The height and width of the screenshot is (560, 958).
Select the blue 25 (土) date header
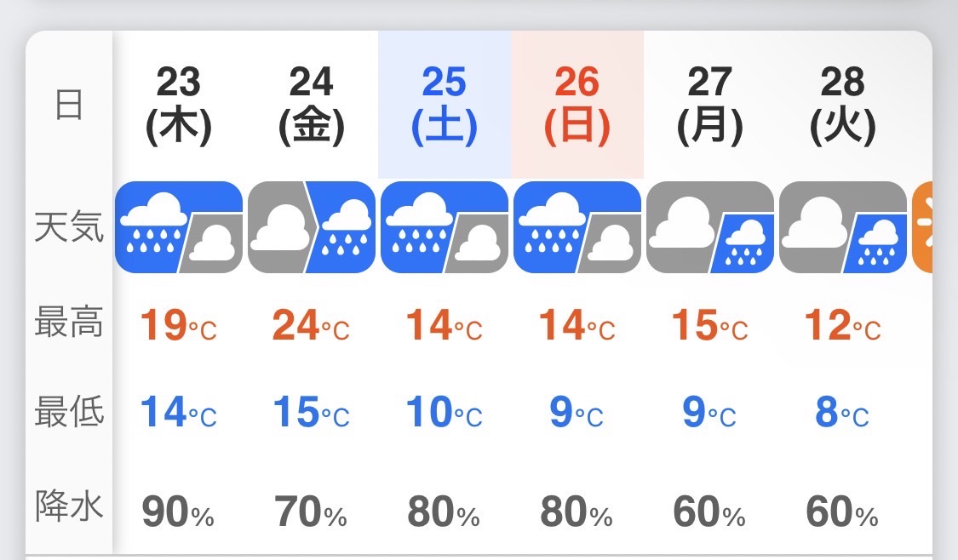click(445, 105)
